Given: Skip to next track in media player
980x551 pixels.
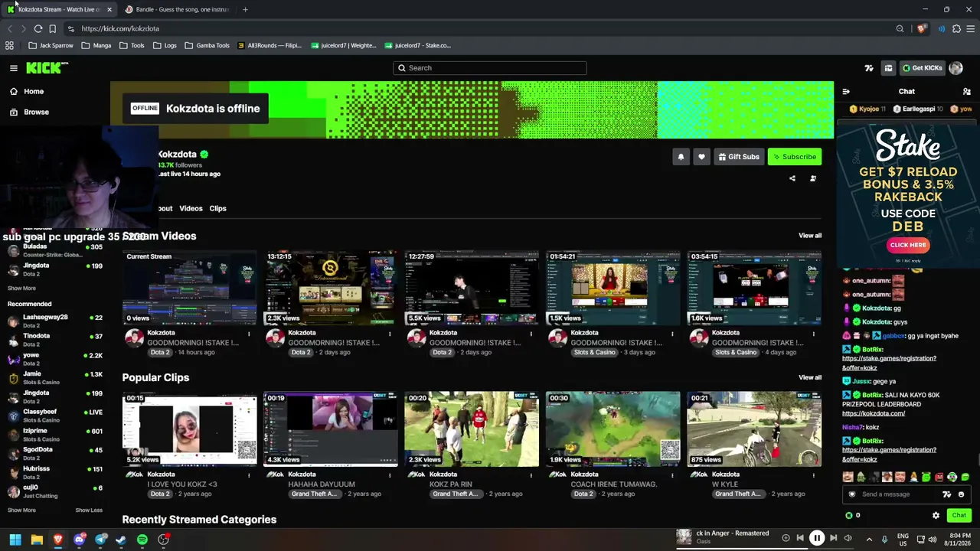Looking at the screenshot, I should (833, 538).
